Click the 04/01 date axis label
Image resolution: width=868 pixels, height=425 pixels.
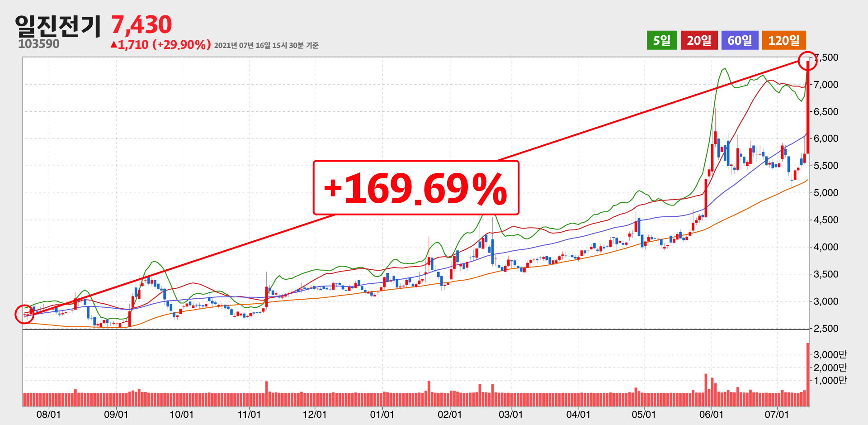tap(578, 415)
